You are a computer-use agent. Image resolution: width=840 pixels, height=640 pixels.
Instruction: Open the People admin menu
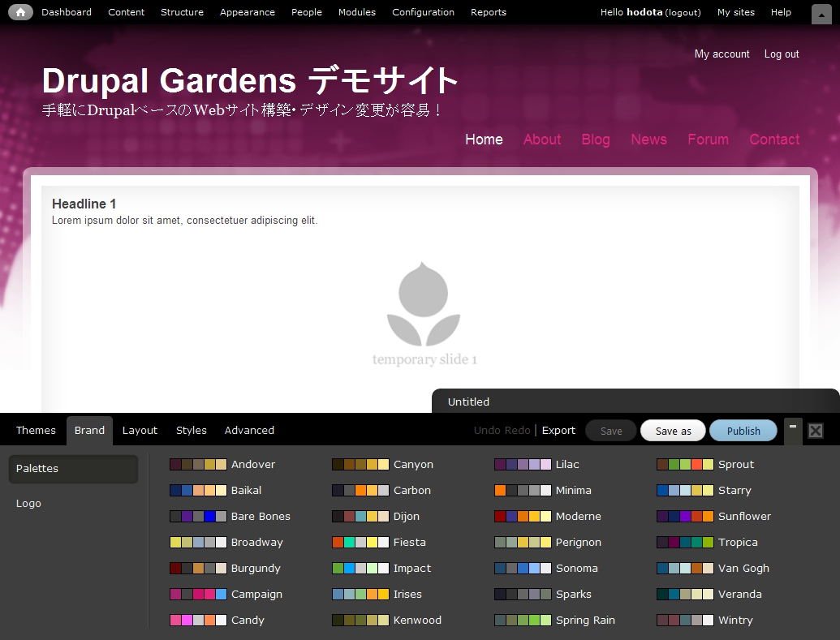coord(307,12)
